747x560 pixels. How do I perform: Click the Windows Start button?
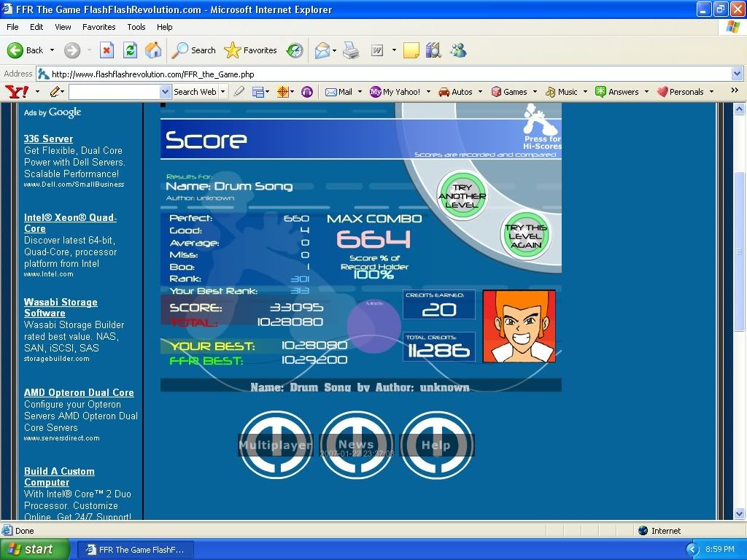pyautogui.click(x=34, y=549)
